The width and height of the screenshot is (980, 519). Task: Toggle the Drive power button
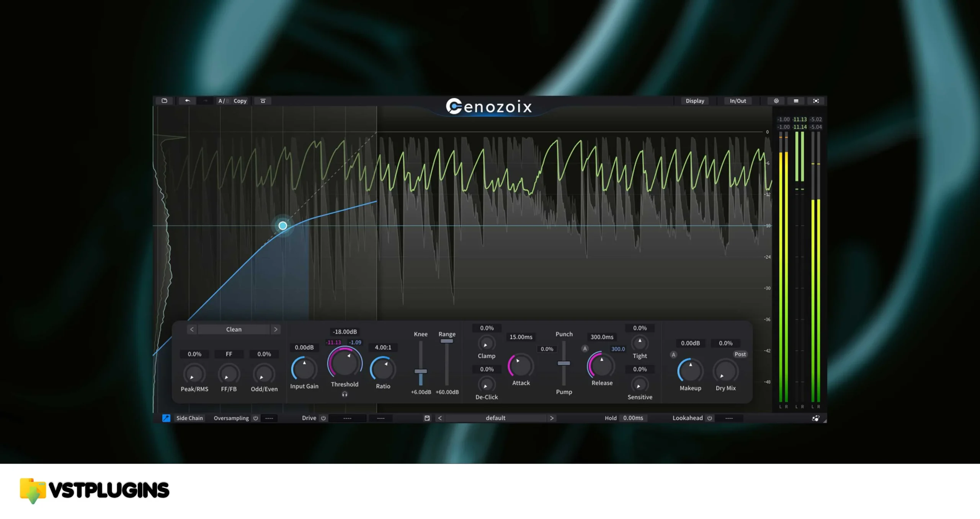coord(323,418)
